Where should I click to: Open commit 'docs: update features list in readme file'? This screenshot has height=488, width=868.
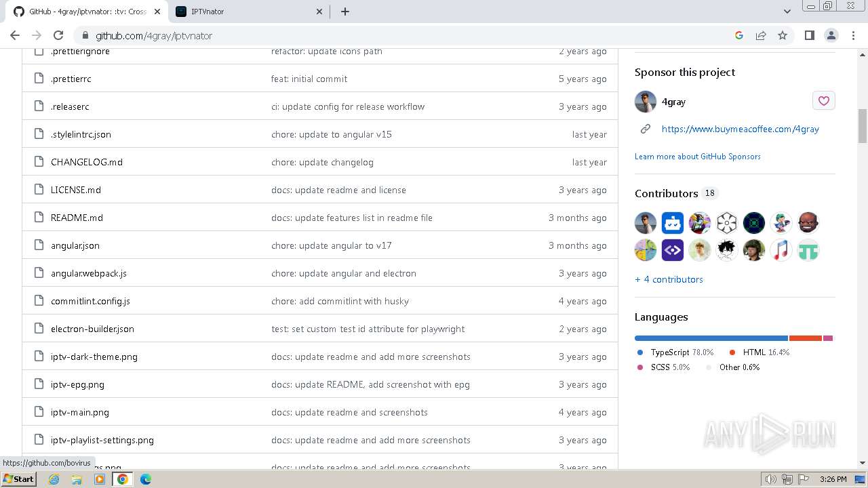pyautogui.click(x=352, y=218)
